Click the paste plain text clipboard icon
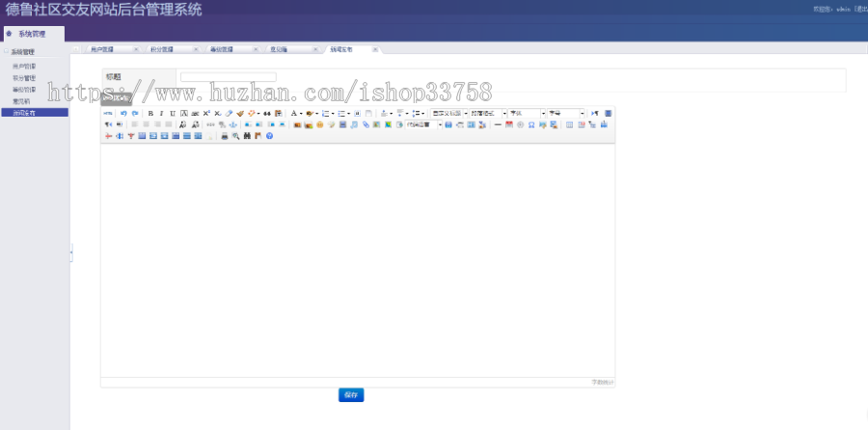This screenshot has width=868, height=430. pos(279,114)
